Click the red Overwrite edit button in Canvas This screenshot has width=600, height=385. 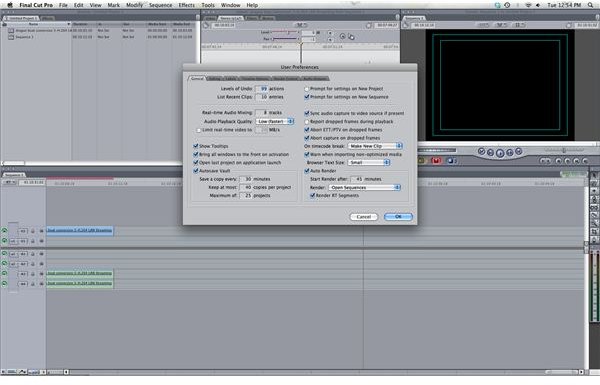[436, 161]
